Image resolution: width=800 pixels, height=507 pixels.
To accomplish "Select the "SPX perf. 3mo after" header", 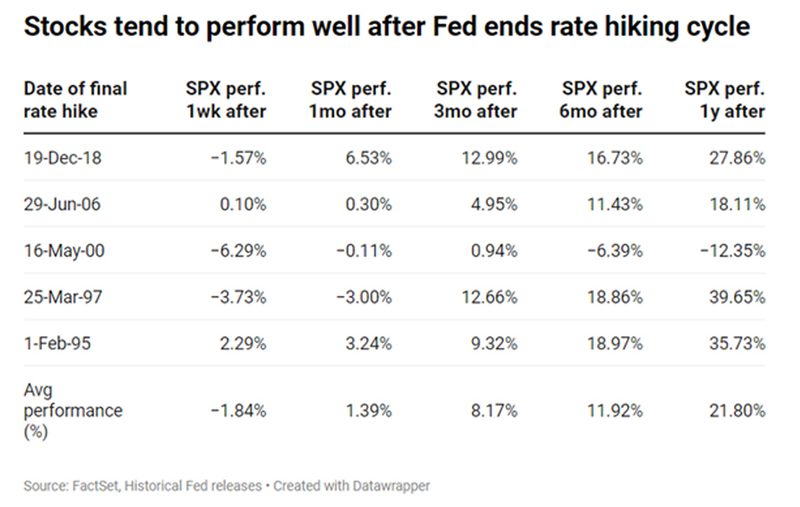I will tap(475, 99).
